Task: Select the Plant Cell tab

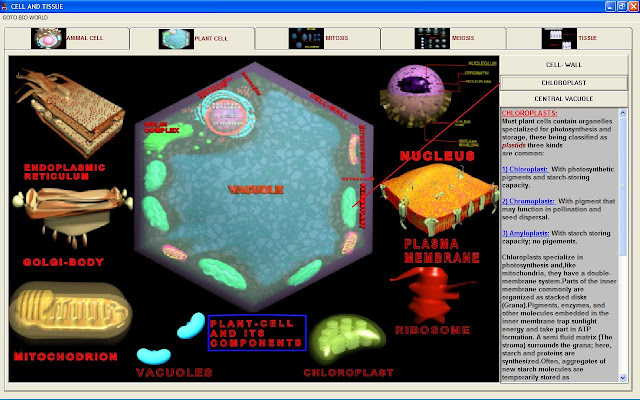Action: coord(193,39)
